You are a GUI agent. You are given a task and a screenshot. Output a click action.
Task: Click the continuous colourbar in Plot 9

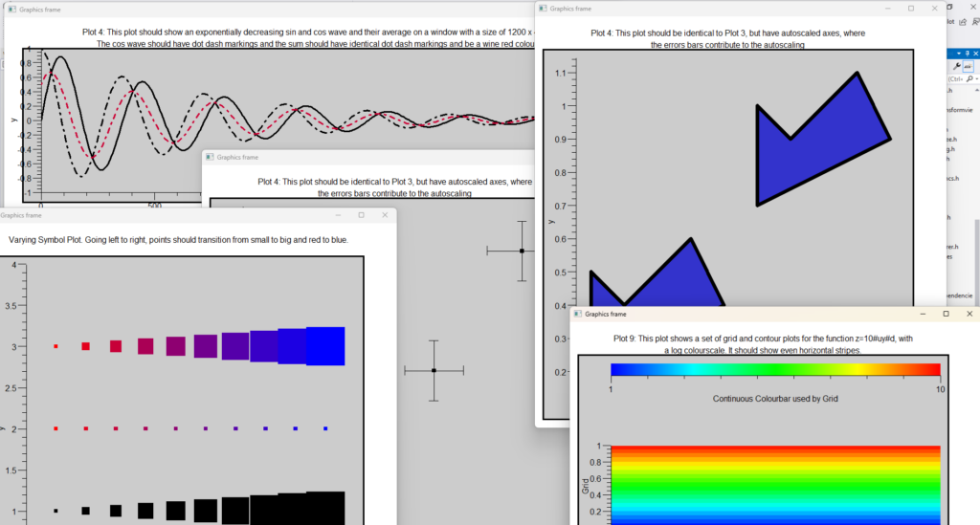coord(775,370)
